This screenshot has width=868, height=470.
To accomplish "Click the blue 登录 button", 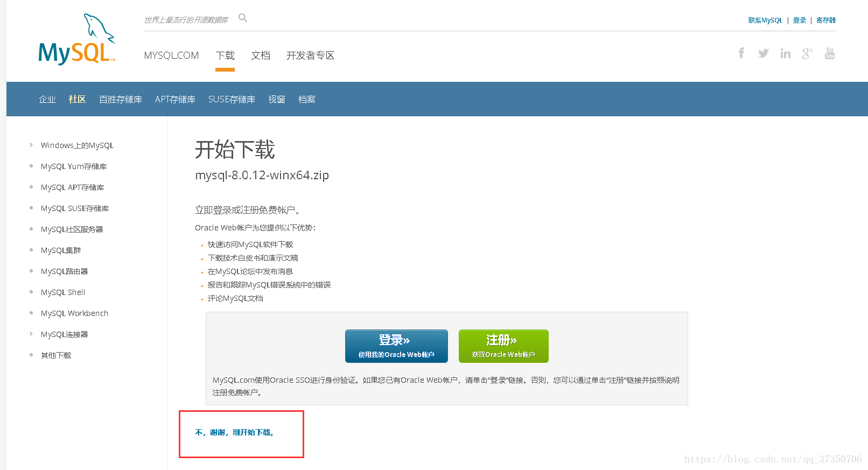I will tap(396, 346).
